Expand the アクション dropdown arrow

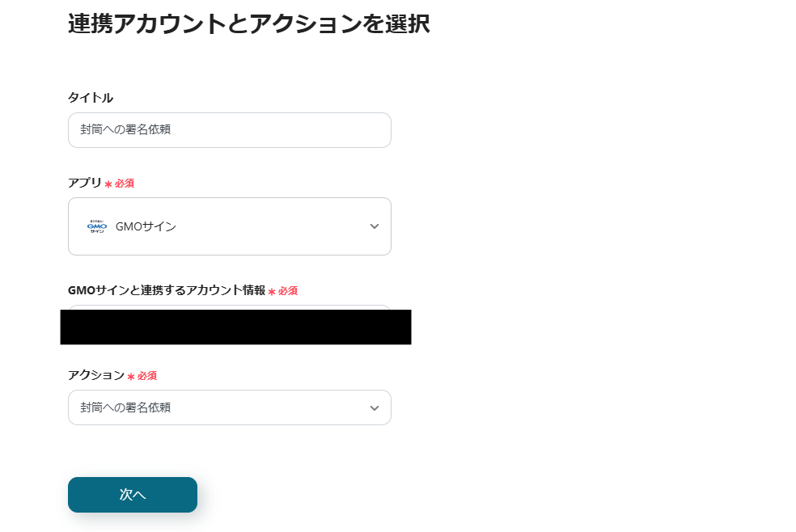pos(374,407)
